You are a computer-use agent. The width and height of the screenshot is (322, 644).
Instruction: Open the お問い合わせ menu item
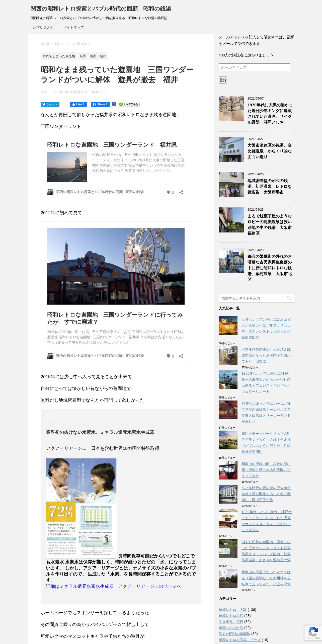click(x=44, y=27)
